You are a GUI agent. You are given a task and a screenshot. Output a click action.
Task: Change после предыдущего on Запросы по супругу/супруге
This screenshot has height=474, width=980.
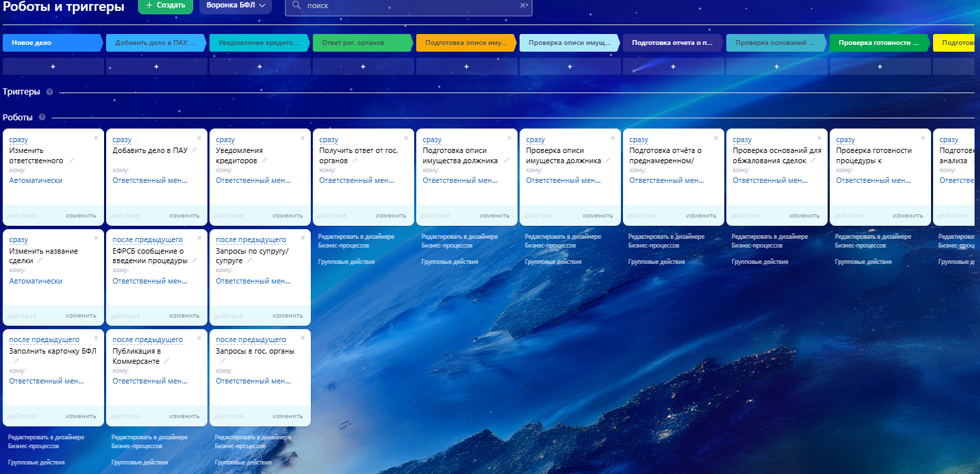[251, 240]
